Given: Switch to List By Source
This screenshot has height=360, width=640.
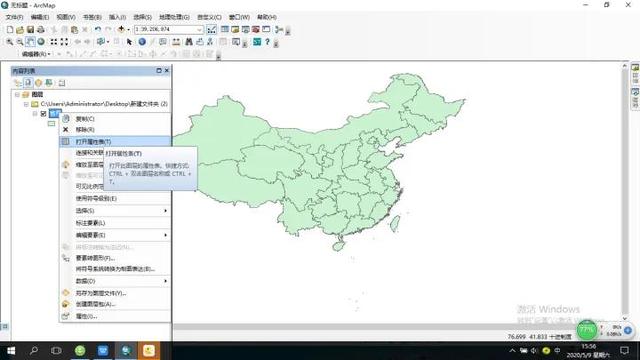Looking at the screenshot, I should click(28, 83).
